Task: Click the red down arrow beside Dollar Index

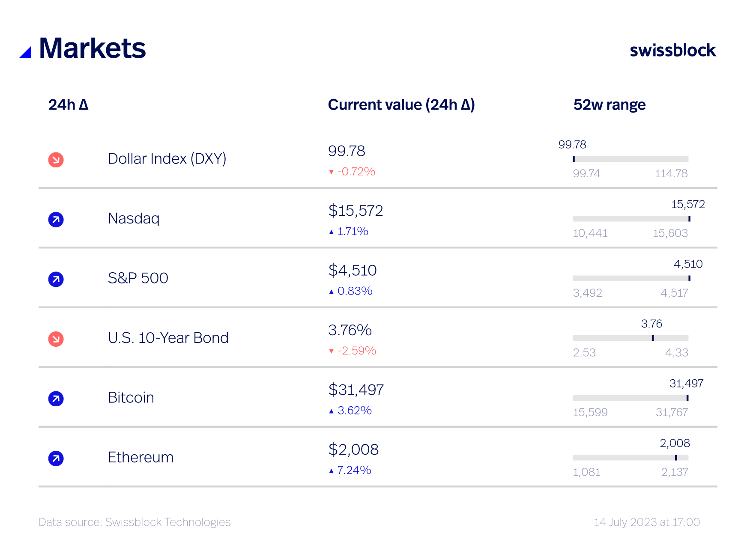Action: [56, 160]
